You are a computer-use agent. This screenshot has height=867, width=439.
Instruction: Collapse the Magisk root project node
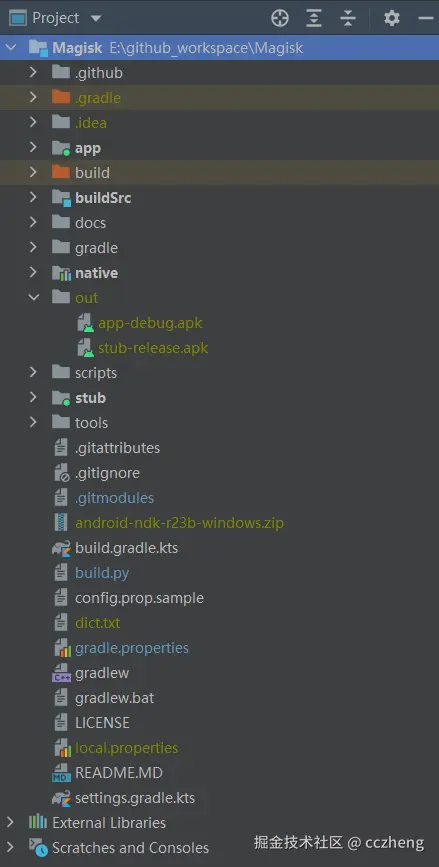click(x=11, y=48)
